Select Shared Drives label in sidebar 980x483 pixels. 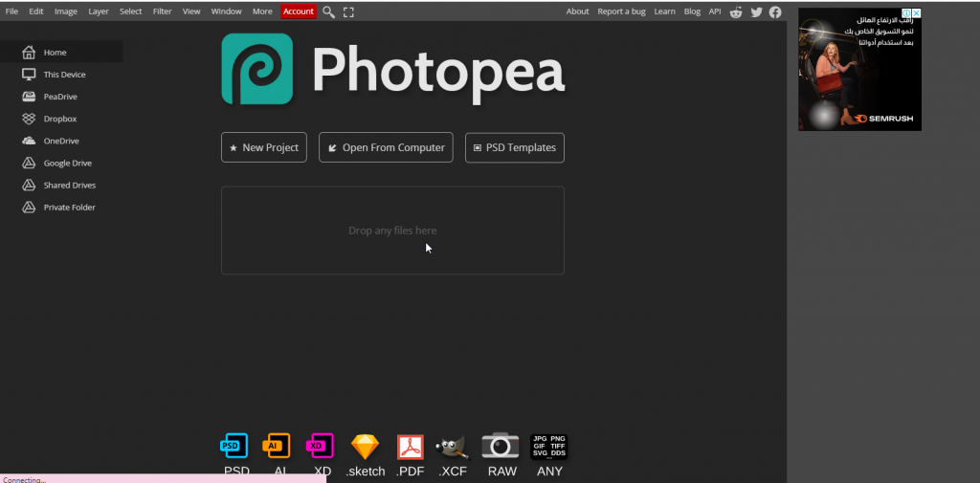click(x=69, y=185)
